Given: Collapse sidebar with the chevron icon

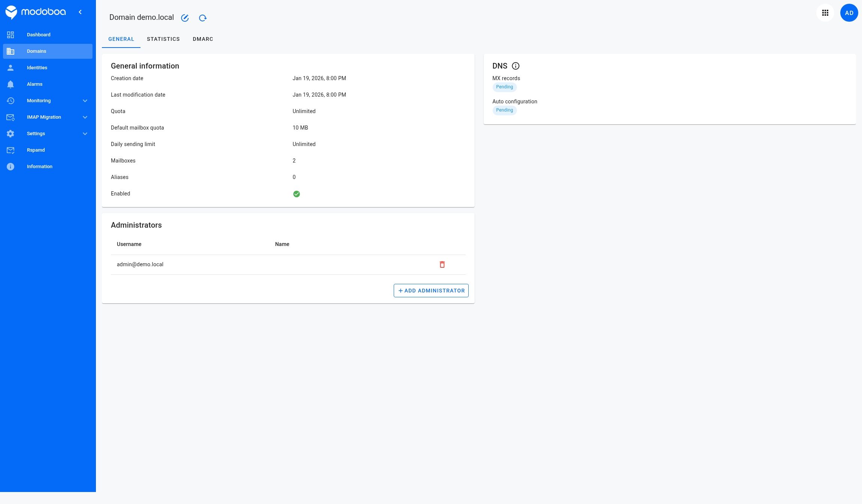Looking at the screenshot, I should (x=80, y=12).
